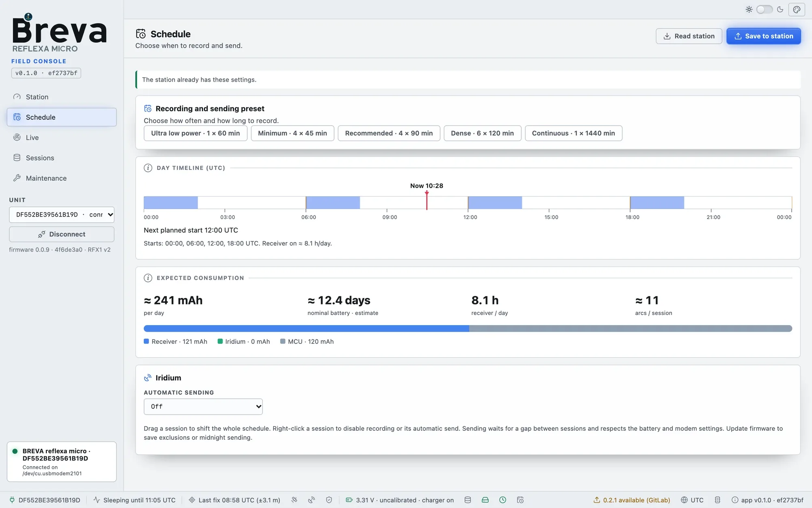The width and height of the screenshot is (812, 508).
Task: Select the 18:00 session block on timeline
Action: [657, 202]
